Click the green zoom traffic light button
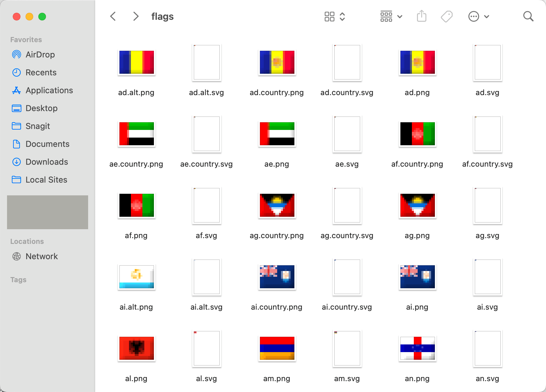Viewport: 546px width, 392px height. point(42,17)
